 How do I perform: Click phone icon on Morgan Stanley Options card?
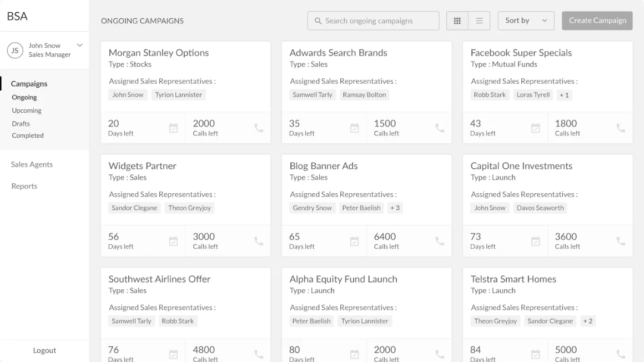(259, 128)
